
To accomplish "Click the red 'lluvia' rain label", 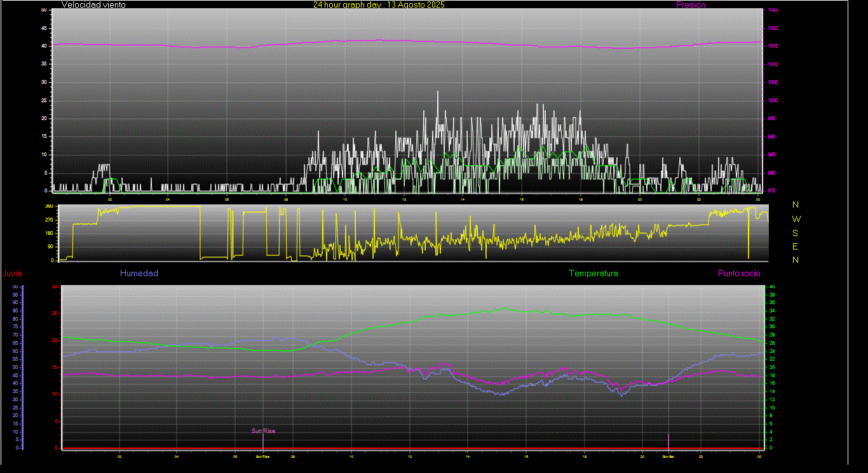I will coord(13,274).
